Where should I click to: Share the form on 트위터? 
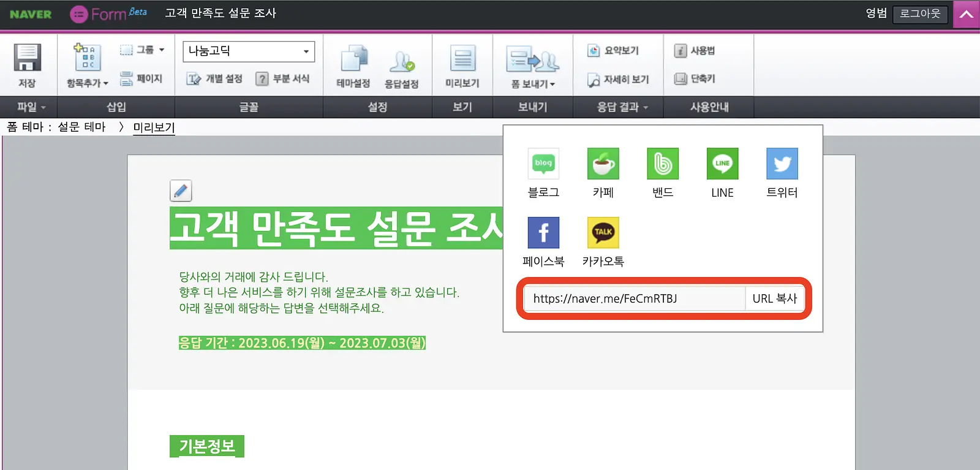click(782, 164)
